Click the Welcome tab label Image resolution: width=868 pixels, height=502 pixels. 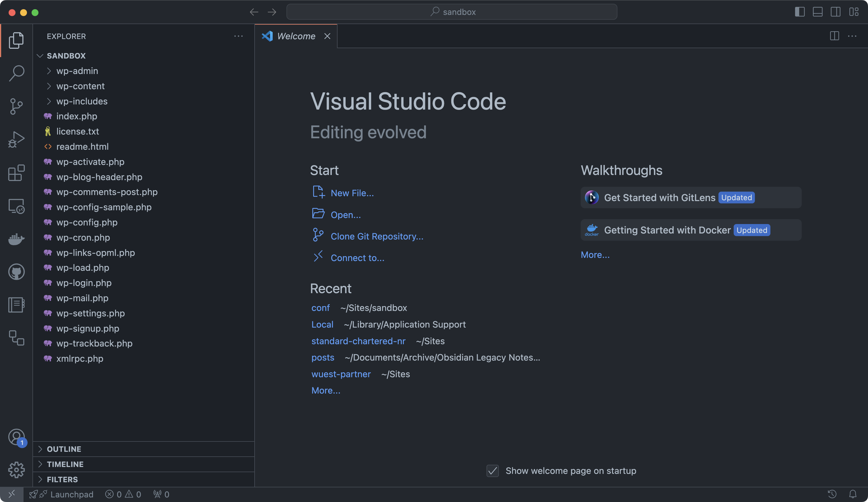pos(296,36)
